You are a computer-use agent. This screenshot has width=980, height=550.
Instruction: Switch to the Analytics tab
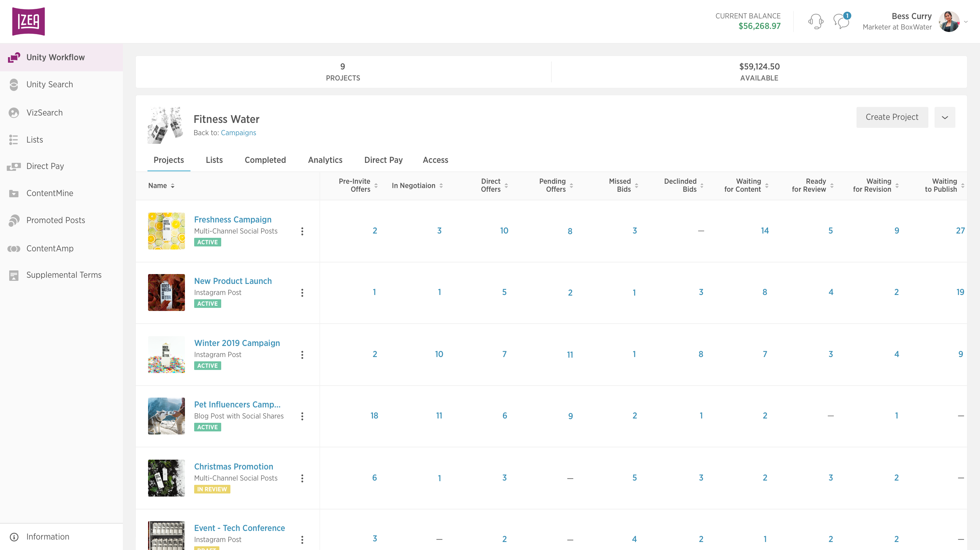pyautogui.click(x=325, y=160)
